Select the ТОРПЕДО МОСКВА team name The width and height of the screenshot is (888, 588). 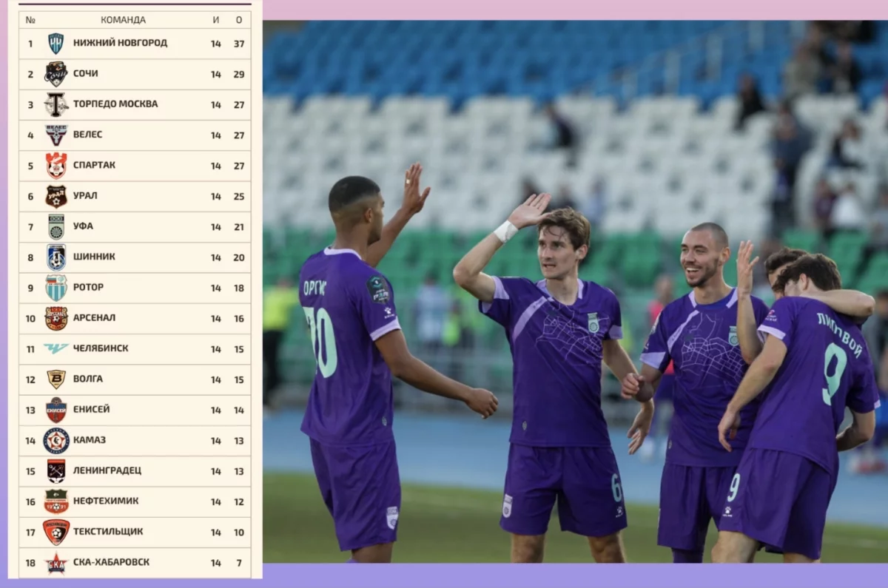pos(115,104)
